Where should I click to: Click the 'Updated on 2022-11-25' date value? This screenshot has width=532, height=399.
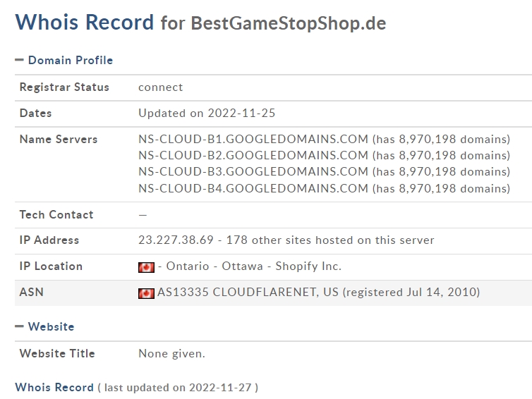[207, 113]
